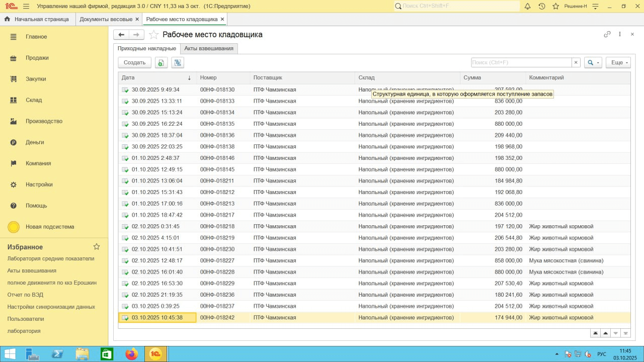This screenshot has width=644, height=362.
Task: Open the hamburger main menu icon
Action: point(26,6)
